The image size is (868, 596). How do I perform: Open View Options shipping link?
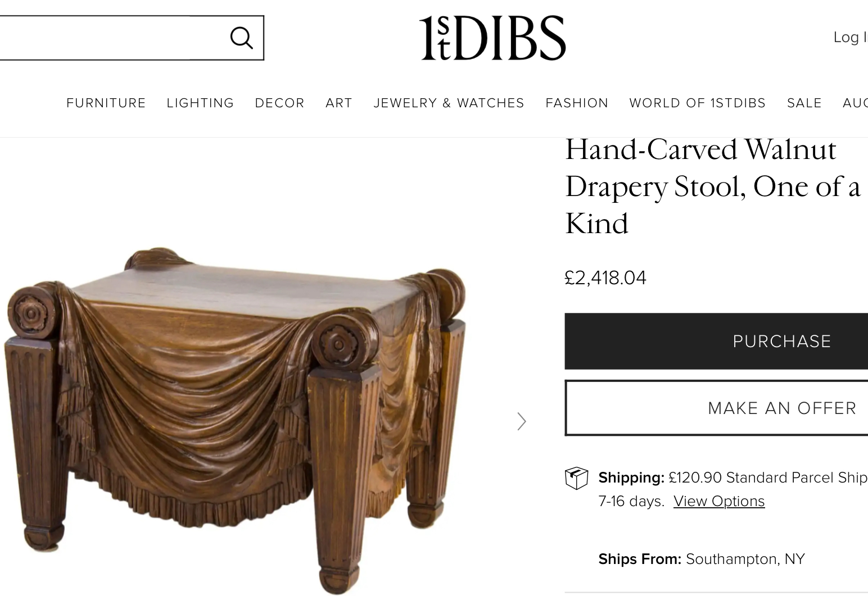tap(719, 501)
